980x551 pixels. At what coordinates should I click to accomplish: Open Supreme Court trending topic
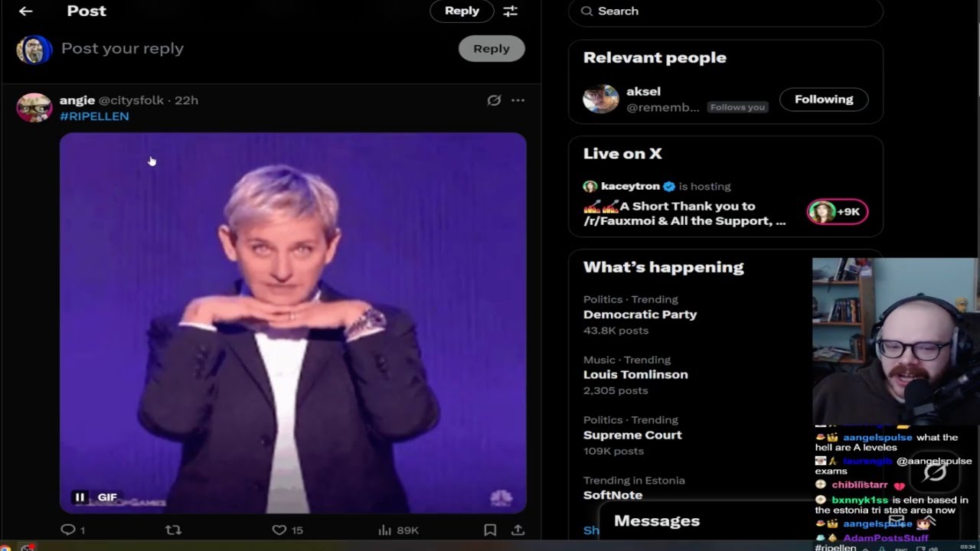point(632,435)
